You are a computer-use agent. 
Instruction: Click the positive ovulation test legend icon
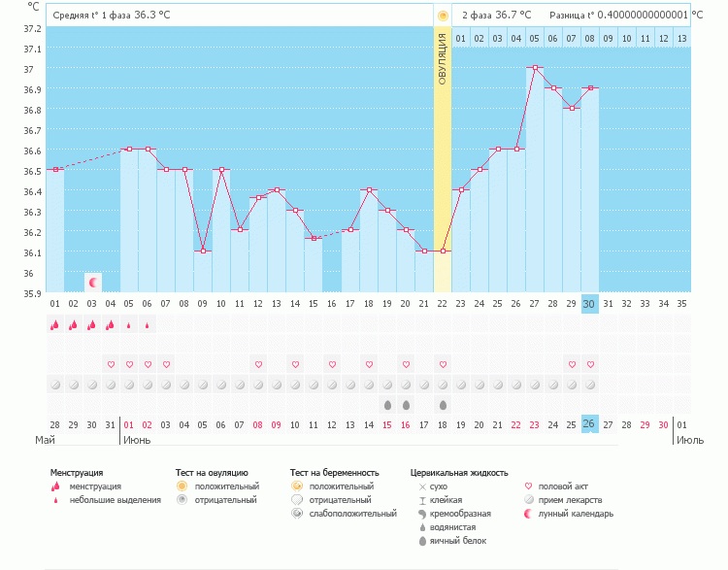click(182, 486)
